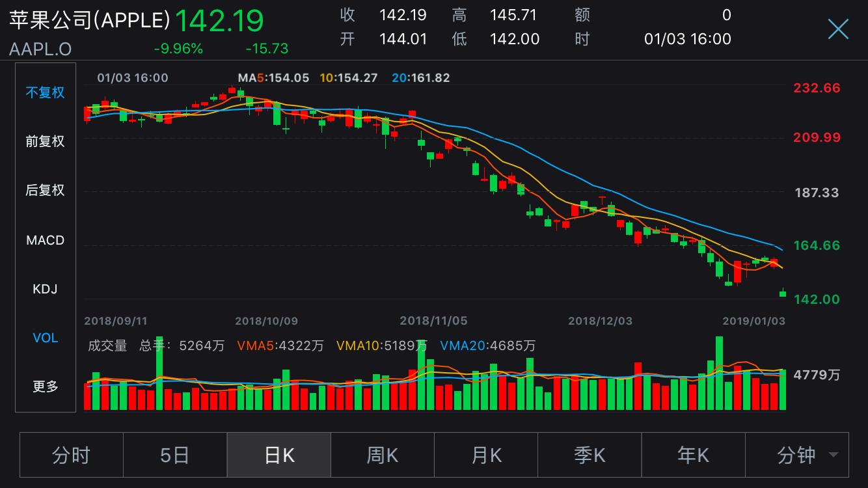Image resolution: width=868 pixels, height=488 pixels.
Task: Show the KDJ indicator
Action: click(45, 289)
